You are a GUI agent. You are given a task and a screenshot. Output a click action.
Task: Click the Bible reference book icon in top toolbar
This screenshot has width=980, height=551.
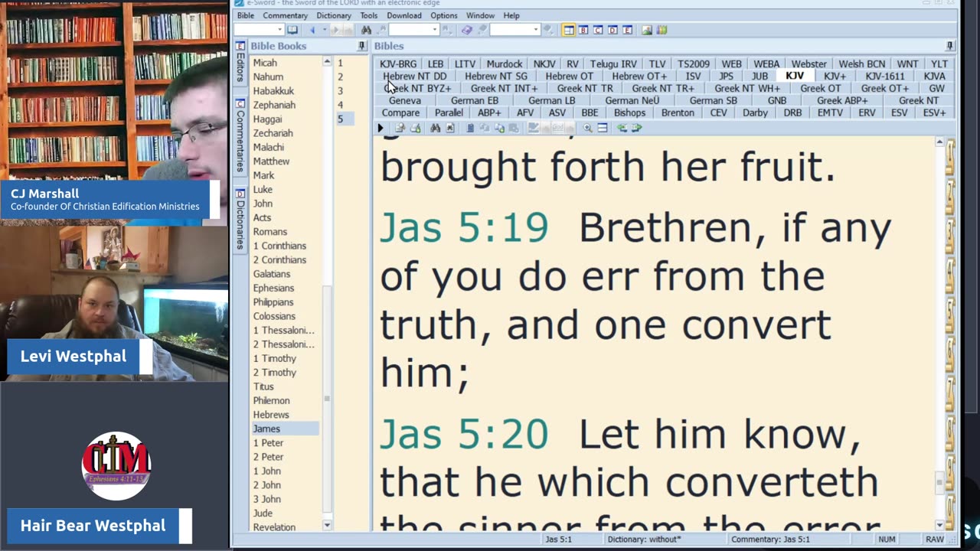coord(292,30)
